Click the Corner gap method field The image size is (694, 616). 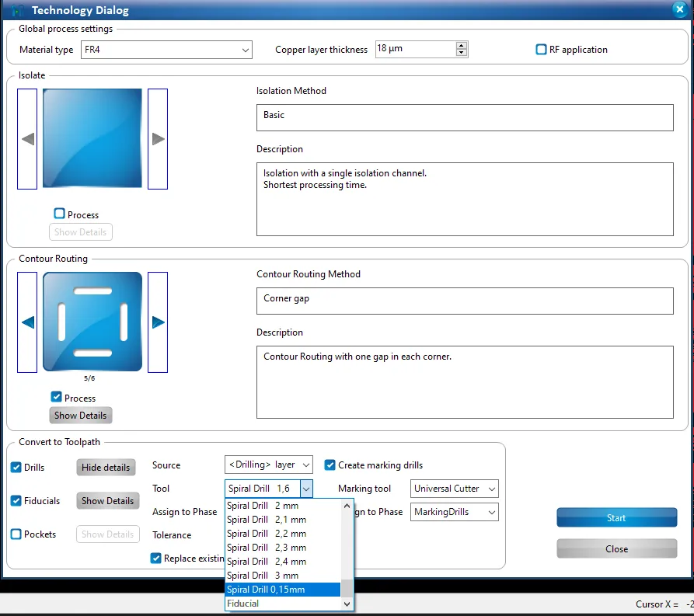(x=465, y=301)
